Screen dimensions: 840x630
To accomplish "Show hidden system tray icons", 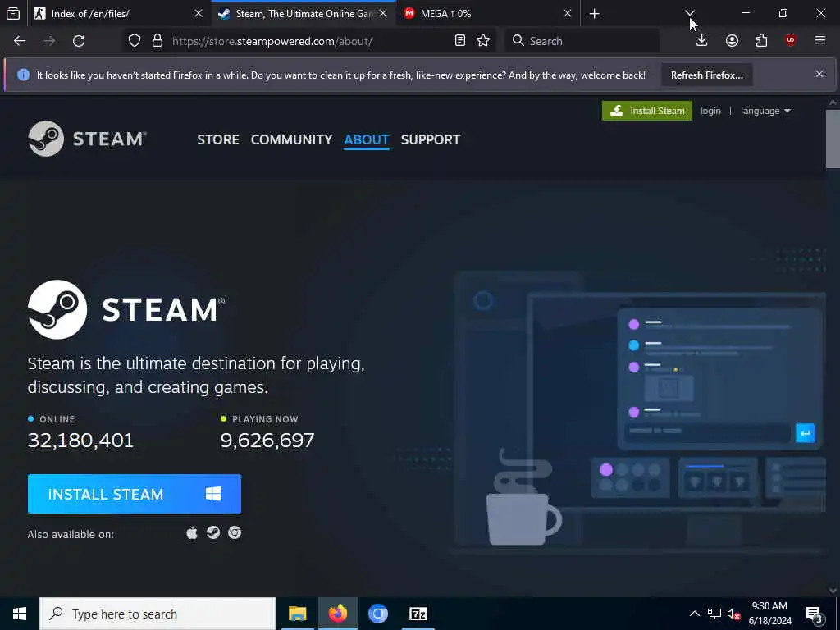I will [694, 614].
